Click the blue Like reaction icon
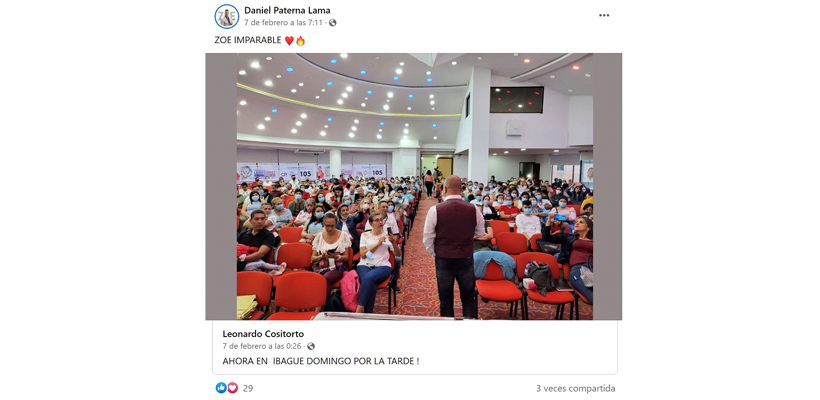The image size is (820, 400). click(221, 388)
